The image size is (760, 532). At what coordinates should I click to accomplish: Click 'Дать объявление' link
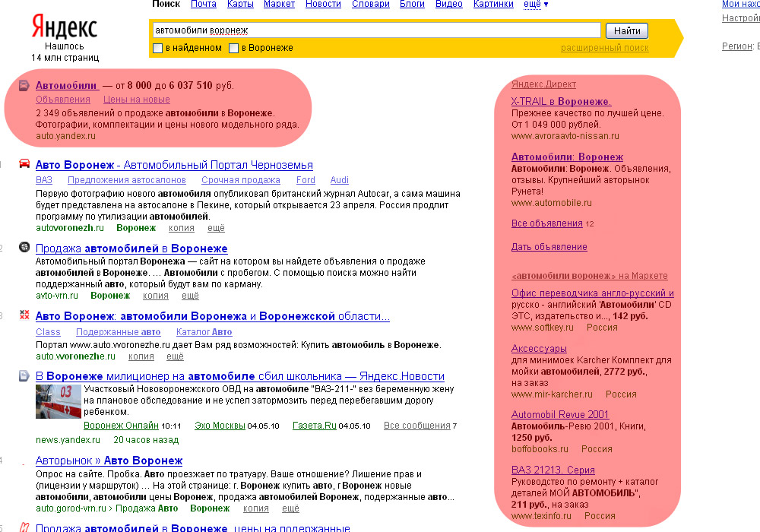549,246
